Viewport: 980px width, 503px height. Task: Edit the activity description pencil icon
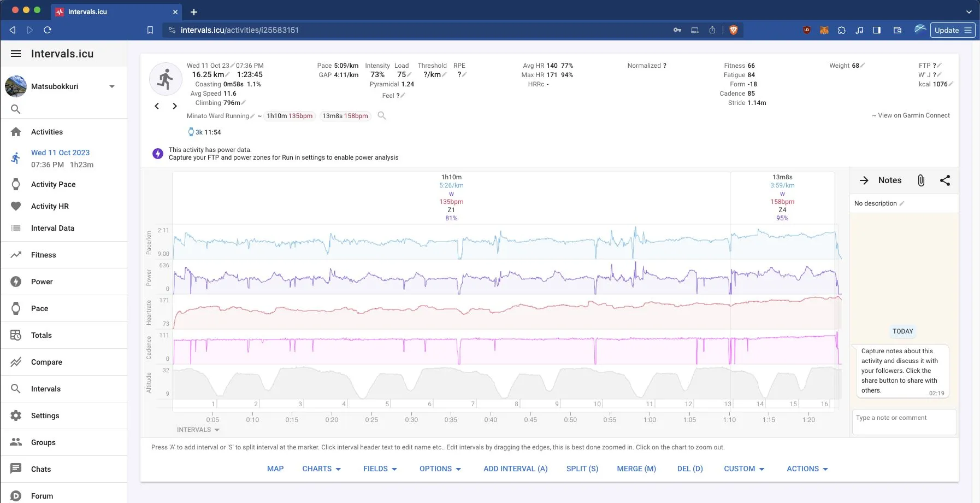902,203
